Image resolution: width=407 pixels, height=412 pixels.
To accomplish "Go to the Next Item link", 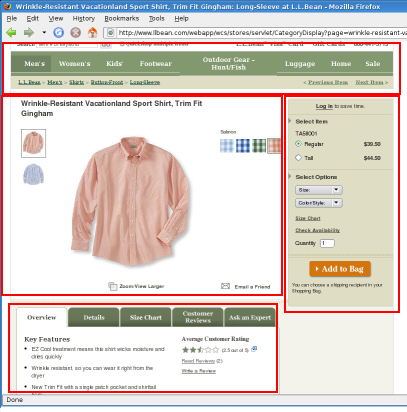I will (369, 82).
